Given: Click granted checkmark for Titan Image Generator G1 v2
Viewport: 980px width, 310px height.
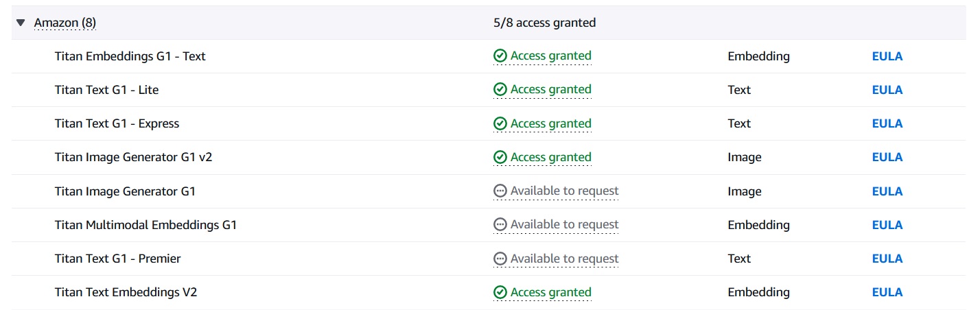Looking at the screenshot, I should (x=500, y=158).
